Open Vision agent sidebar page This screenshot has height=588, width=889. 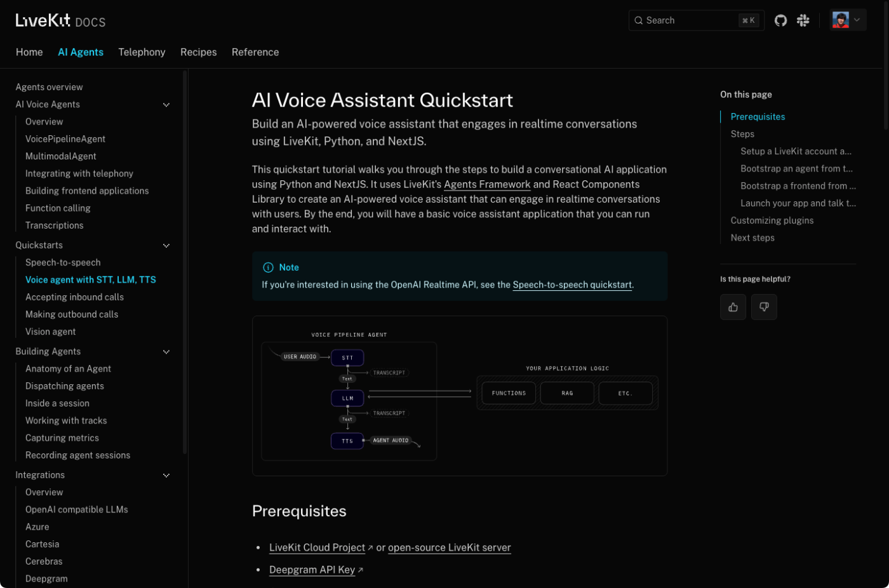pos(50,331)
